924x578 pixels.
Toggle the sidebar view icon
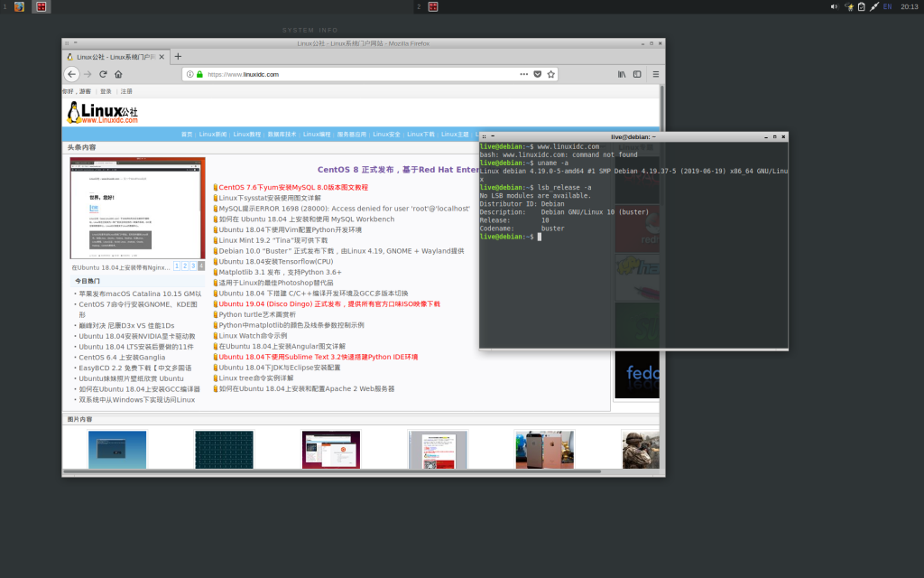pyautogui.click(x=636, y=74)
